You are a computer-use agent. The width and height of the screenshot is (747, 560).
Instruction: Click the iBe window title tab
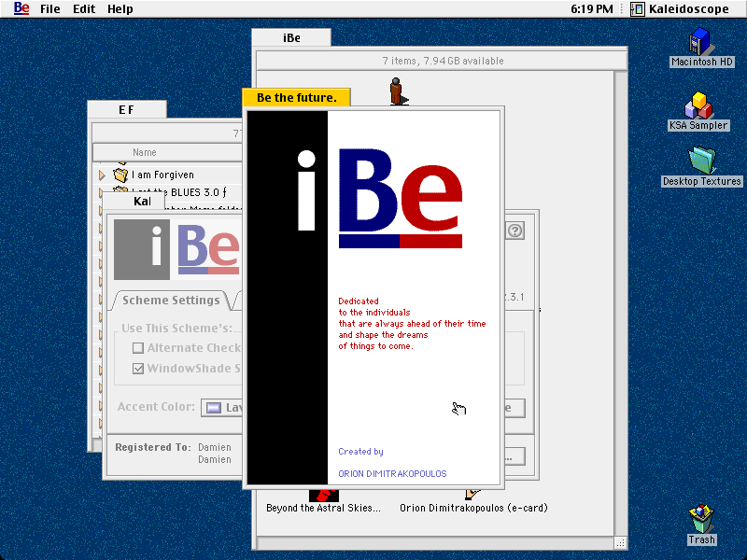[x=291, y=37]
